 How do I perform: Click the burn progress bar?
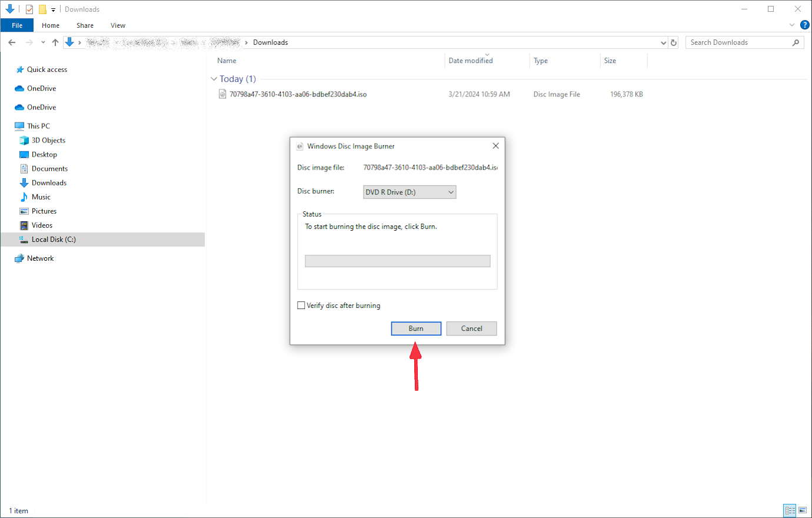click(398, 261)
